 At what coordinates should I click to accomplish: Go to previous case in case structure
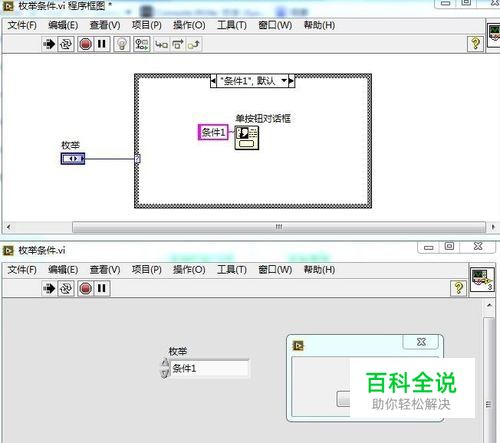click(213, 81)
